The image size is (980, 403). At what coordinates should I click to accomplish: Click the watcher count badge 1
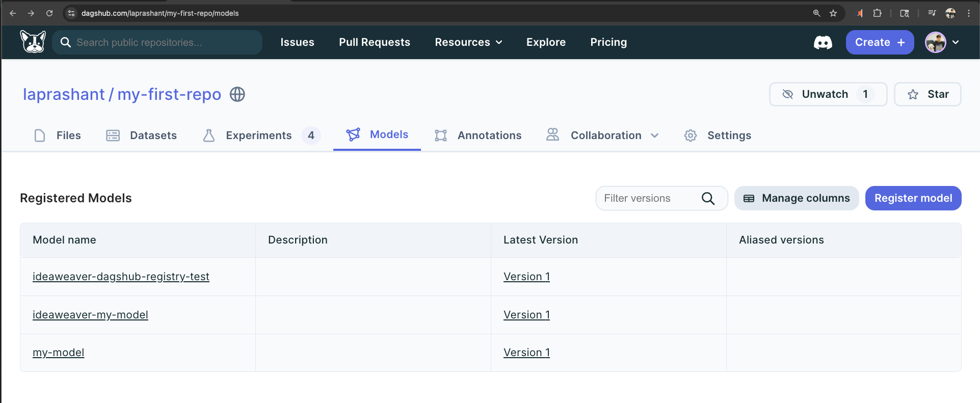click(x=865, y=94)
